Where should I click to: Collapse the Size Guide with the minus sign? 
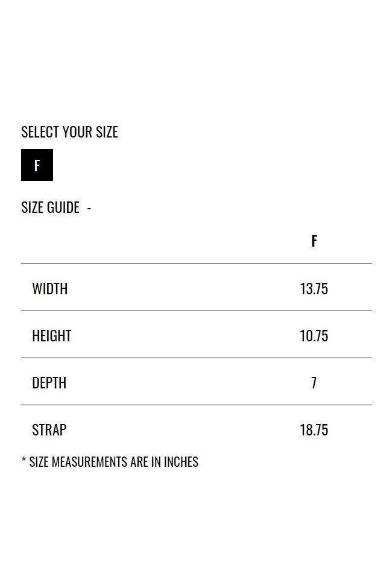click(89, 208)
